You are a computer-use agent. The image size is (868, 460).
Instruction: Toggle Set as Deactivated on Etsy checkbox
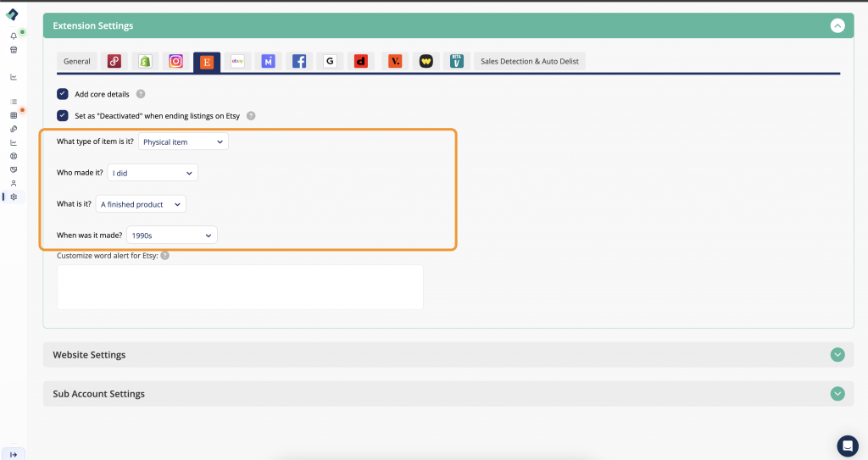63,116
